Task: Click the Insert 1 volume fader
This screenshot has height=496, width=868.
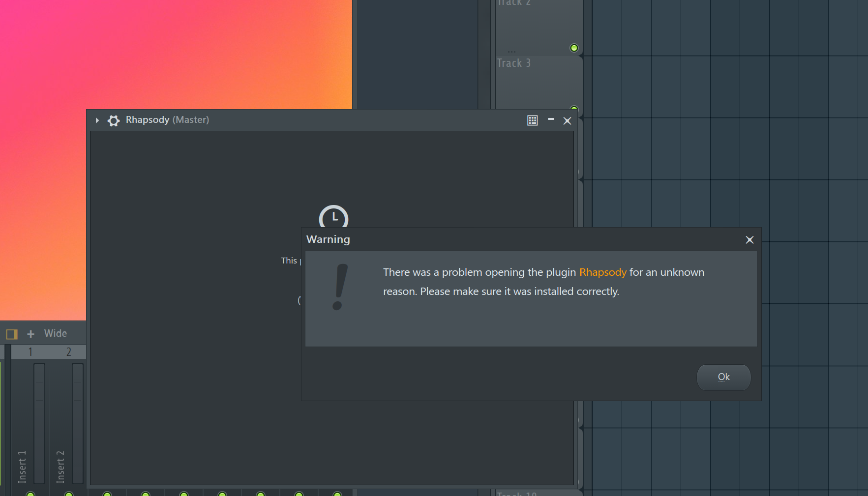Action: point(39,423)
